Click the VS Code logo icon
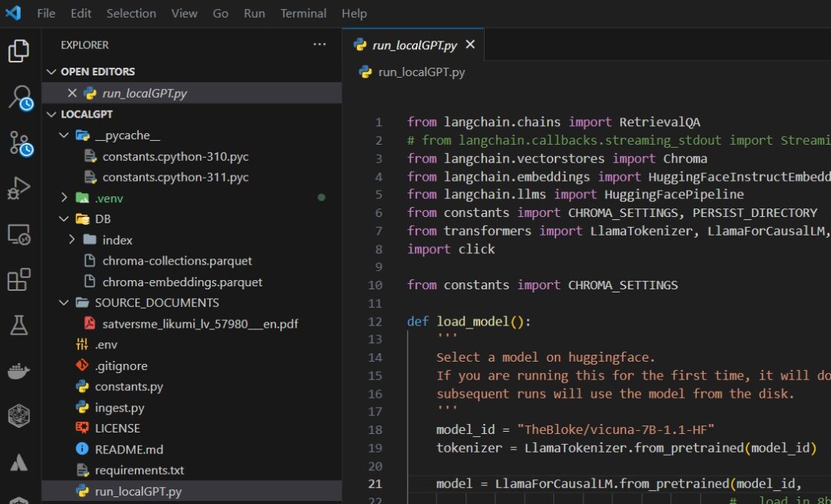The height and width of the screenshot is (504, 831). (x=13, y=13)
